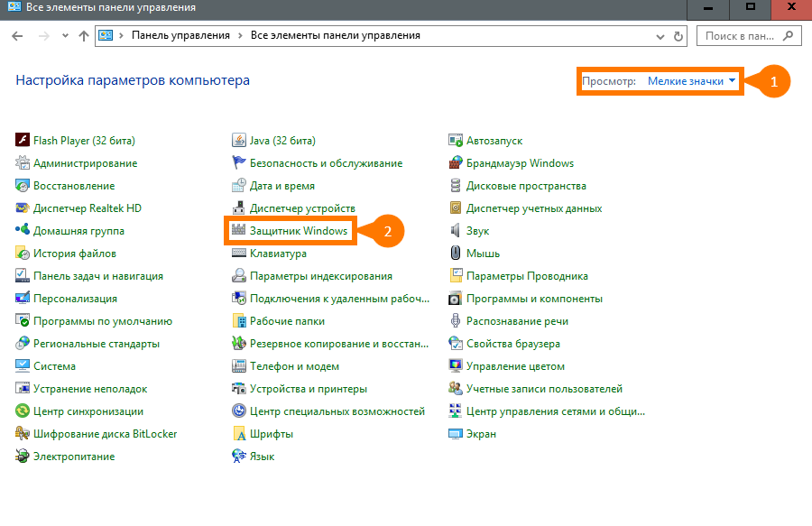This screenshot has width=812, height=526.
Task: Click the Все элементы панели управления breadcrumb
Action: point(336,35)
